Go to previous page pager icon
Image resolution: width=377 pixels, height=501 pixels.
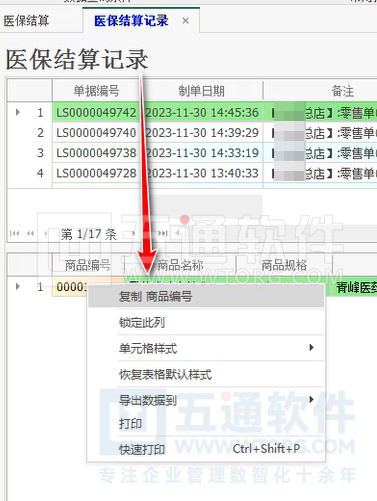[30, 234]
